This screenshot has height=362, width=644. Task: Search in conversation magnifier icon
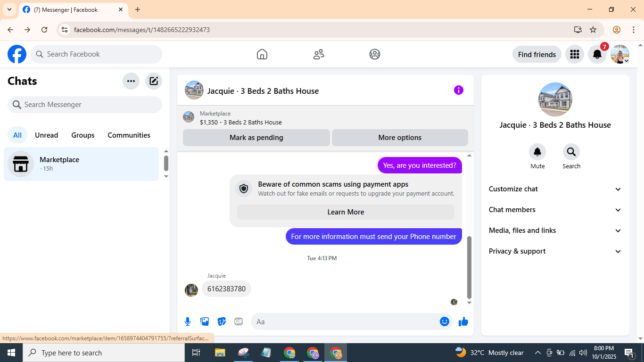[x=571, y=152]
